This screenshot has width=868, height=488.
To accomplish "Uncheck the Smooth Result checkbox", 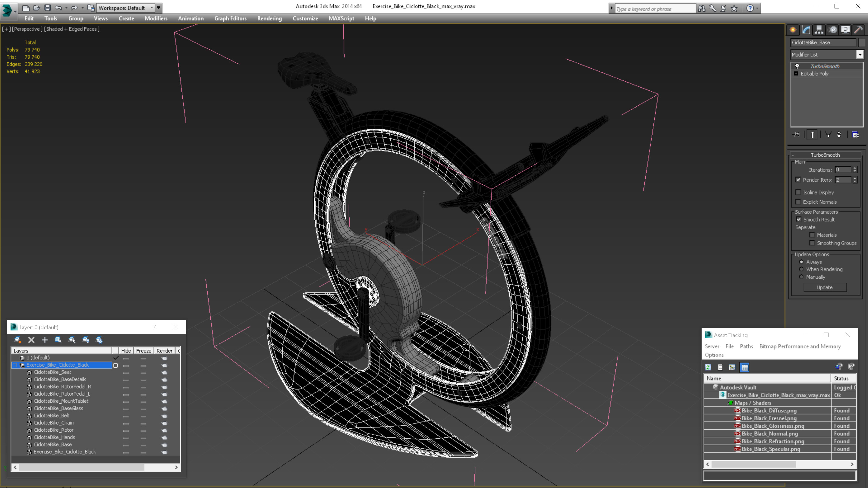I will pos(799,219).
